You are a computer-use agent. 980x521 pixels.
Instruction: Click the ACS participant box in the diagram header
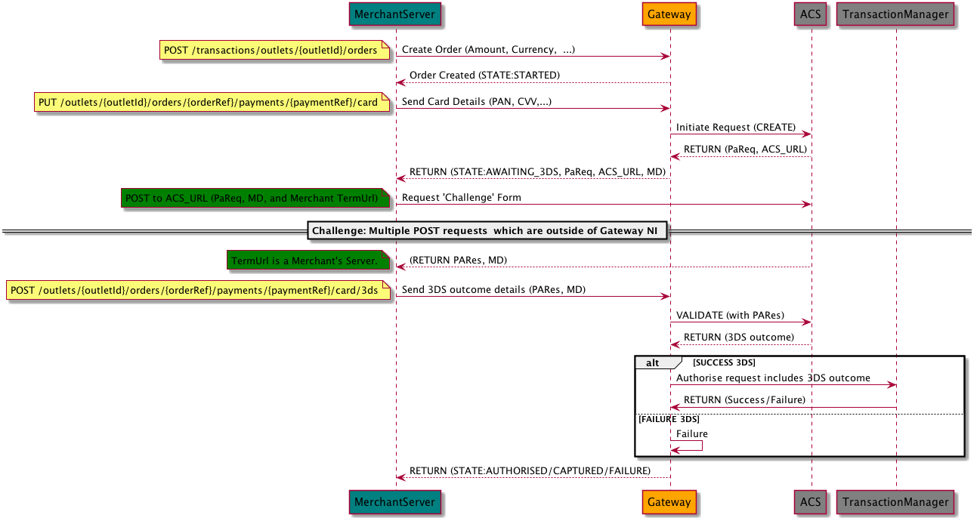810,14
